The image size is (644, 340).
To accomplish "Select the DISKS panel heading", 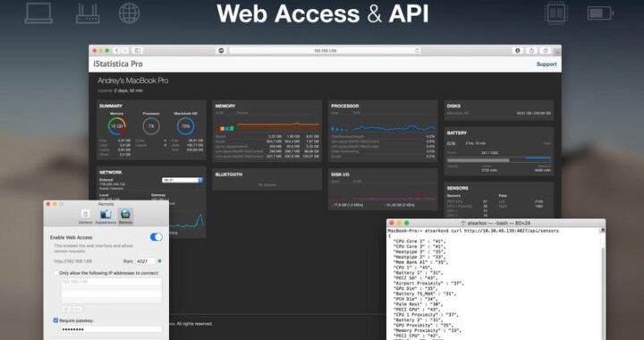I will tap(453, 106).
